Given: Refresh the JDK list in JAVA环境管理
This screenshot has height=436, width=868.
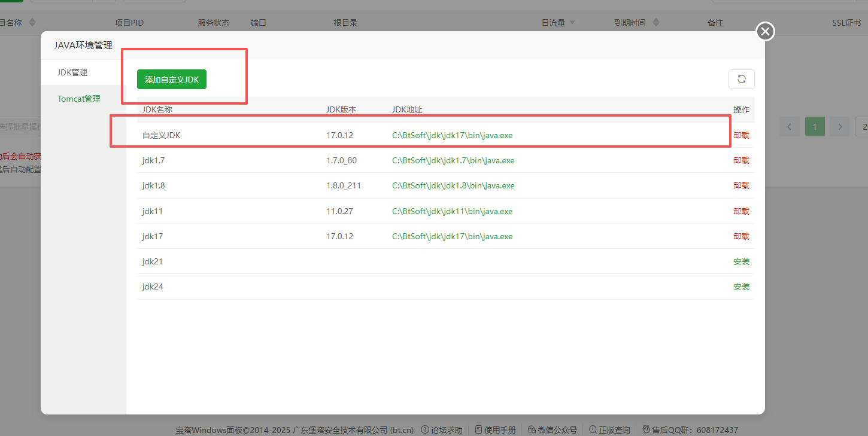Looking at the screenshot, I should pyautogui.click(x=742, y=79).
